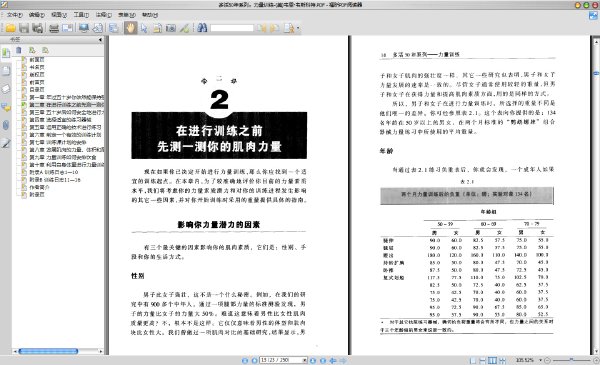The height and width of the screenshot is (365, 600).
Task: Click the zoom slider handle
Action: pyautogui.click(x=571, y=360)
